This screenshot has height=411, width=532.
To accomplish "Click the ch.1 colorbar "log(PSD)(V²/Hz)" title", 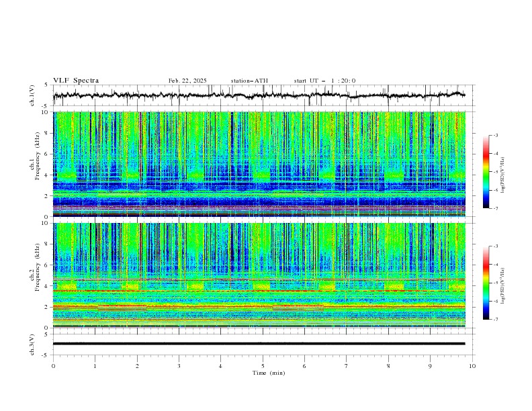I will (x=504, y=175).
